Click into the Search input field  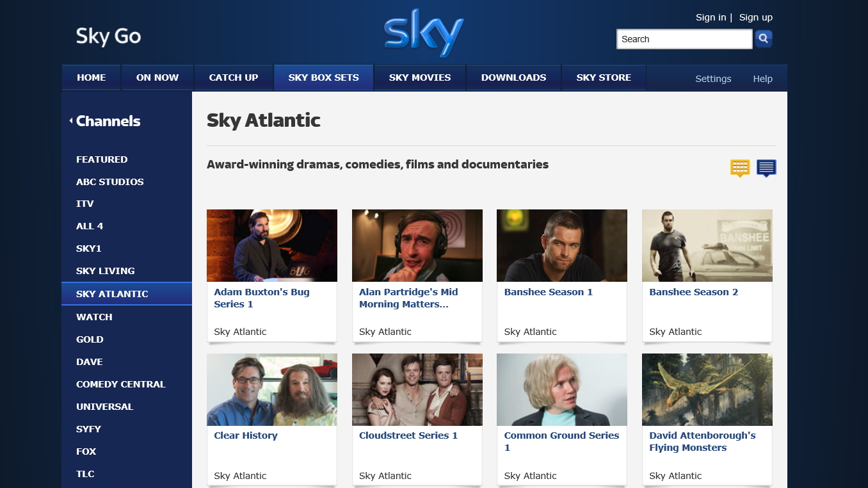(x=684, y=39)
